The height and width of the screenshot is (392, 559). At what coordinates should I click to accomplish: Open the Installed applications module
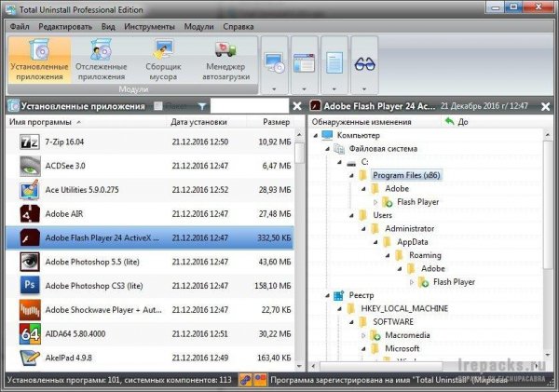(39, 61)
